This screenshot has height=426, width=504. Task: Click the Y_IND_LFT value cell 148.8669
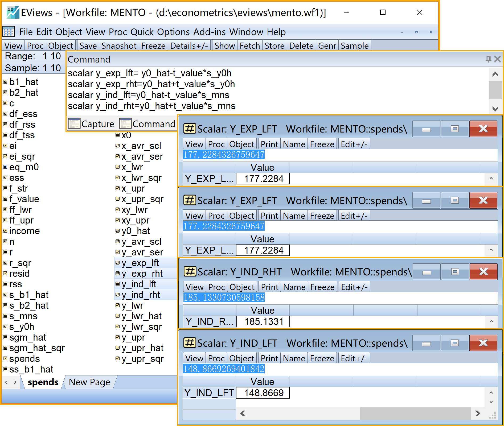click(263, 393)
